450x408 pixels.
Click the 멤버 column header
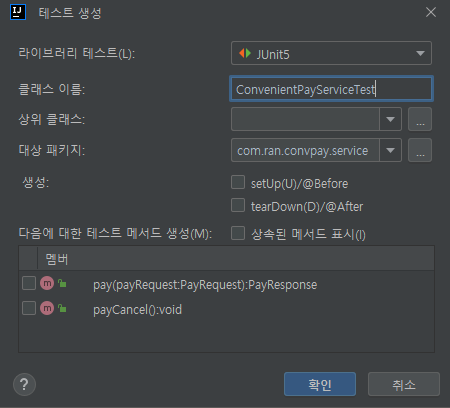click(x=57, y=259)
